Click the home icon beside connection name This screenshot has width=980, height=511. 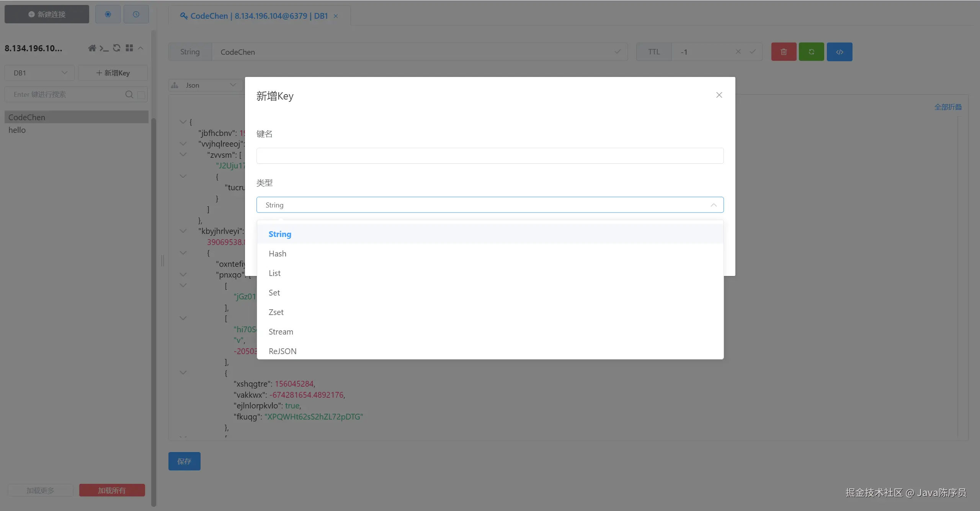(92, 48)
